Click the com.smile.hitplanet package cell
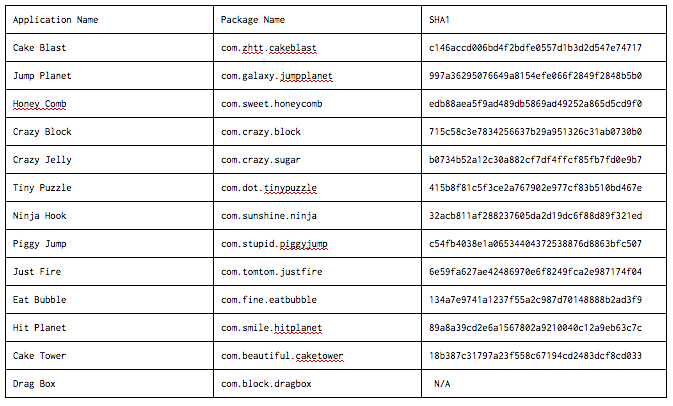673x406 pixels. pyautogui.click(x=317, y=327)
